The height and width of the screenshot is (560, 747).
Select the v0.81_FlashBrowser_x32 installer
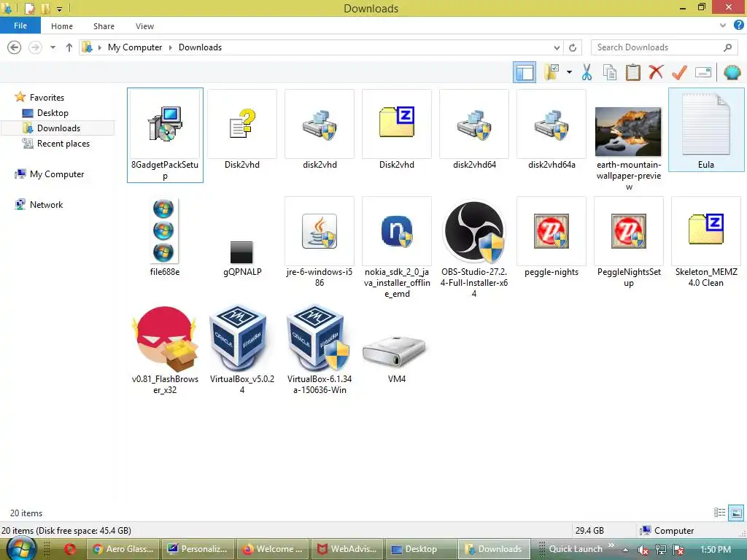pos(165,350)
